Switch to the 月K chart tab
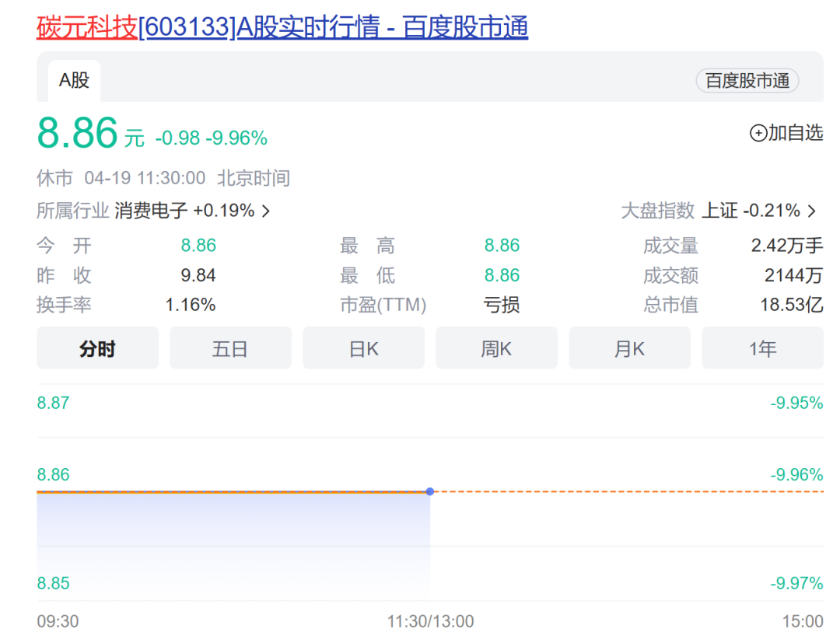This screenshot has width=840, height=636. pos(629,348)
